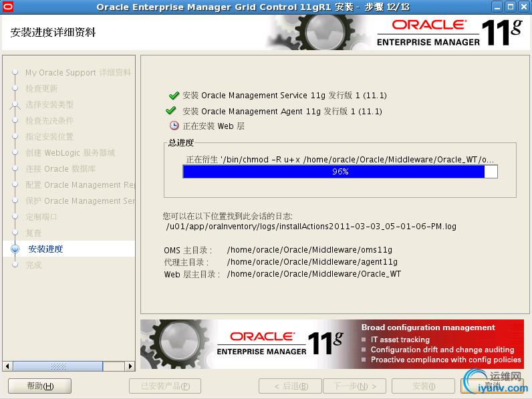Click the step bullet for 创建 WebLogic 服务器域
This screenshot has width=532, height=399.
[15, 152]
